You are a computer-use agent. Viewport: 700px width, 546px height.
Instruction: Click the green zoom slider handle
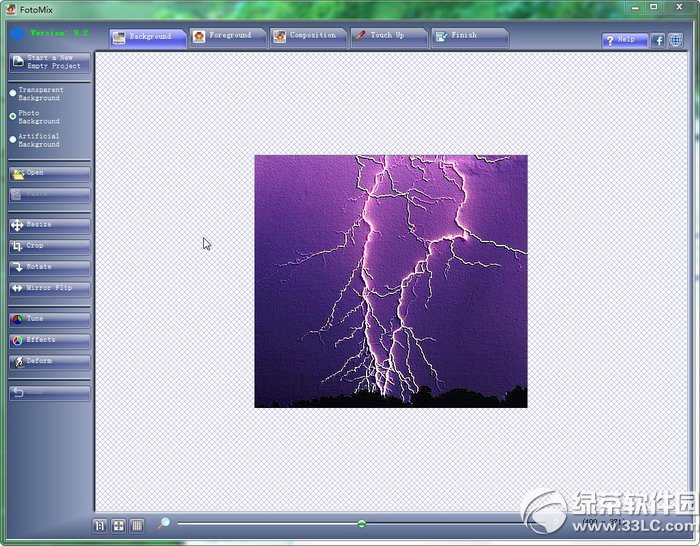coord(362,524)
